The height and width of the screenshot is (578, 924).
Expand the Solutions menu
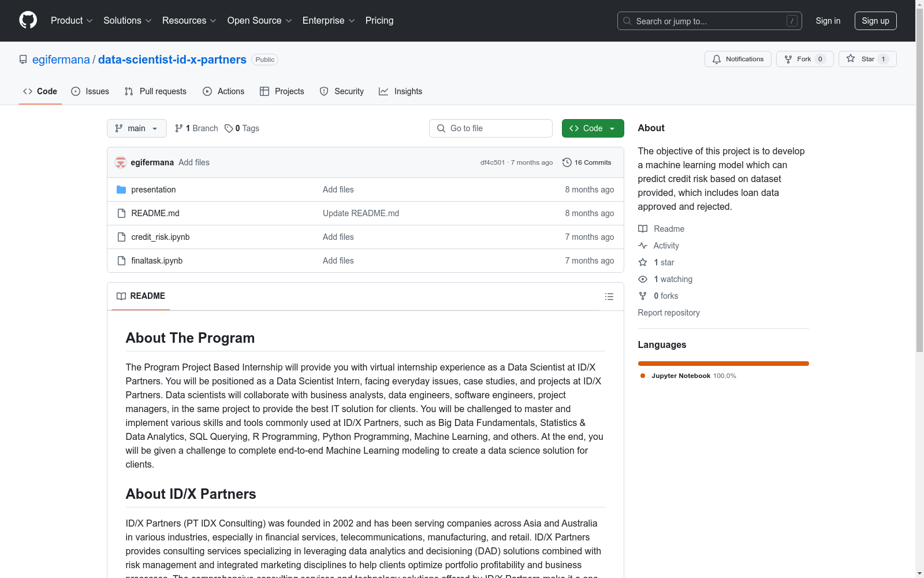click(127, 21)
